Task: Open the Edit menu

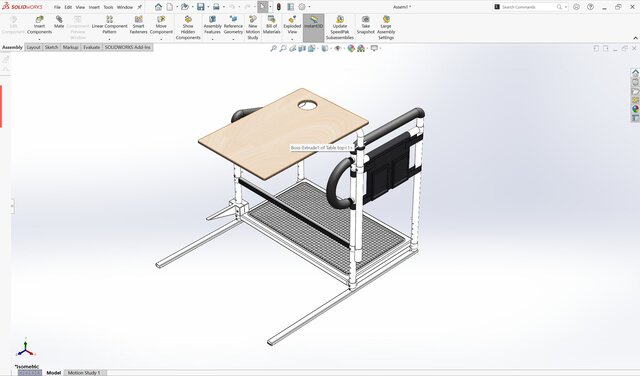Action: (x=68, y=7)
